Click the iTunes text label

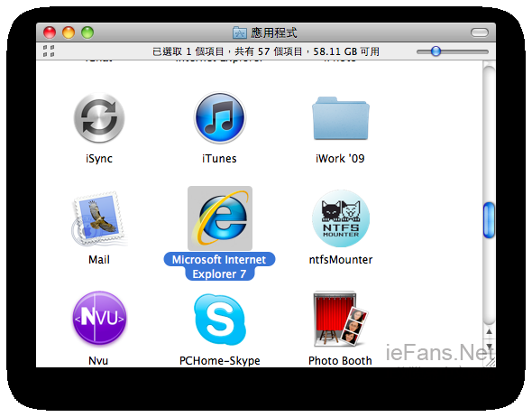pyautogui.click(x=219, y=159)
